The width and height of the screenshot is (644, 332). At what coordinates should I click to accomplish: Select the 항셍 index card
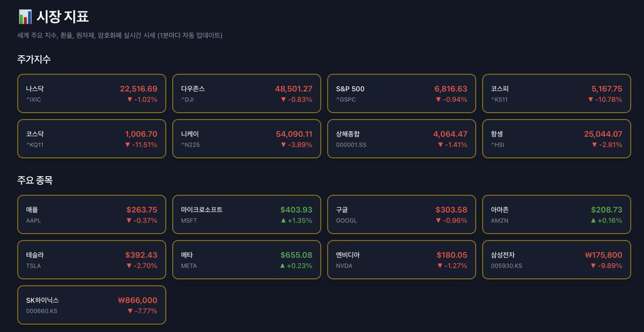pyautogui.click(x=556, y=139)
